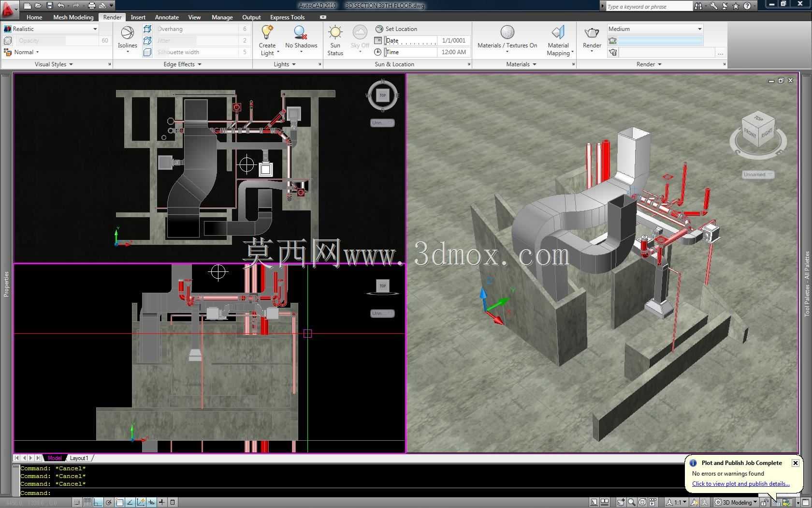Toggle Grid Display in status bar
This screenshot has width=812, height=508.
[87, 502]
